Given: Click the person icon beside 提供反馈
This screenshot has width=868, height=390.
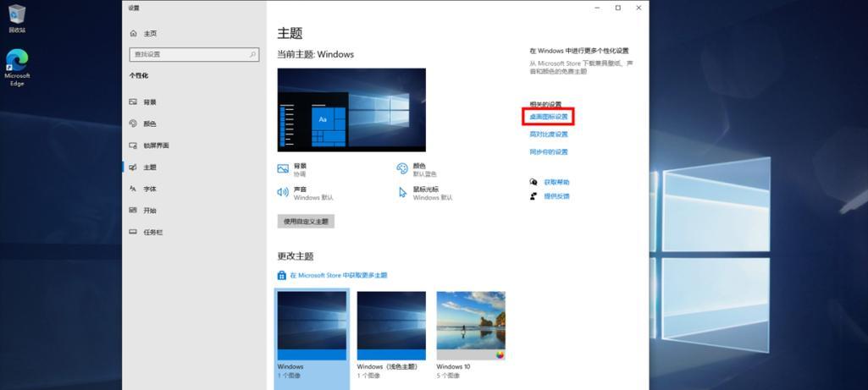Looking at the screenshot, I should point(534,196).
